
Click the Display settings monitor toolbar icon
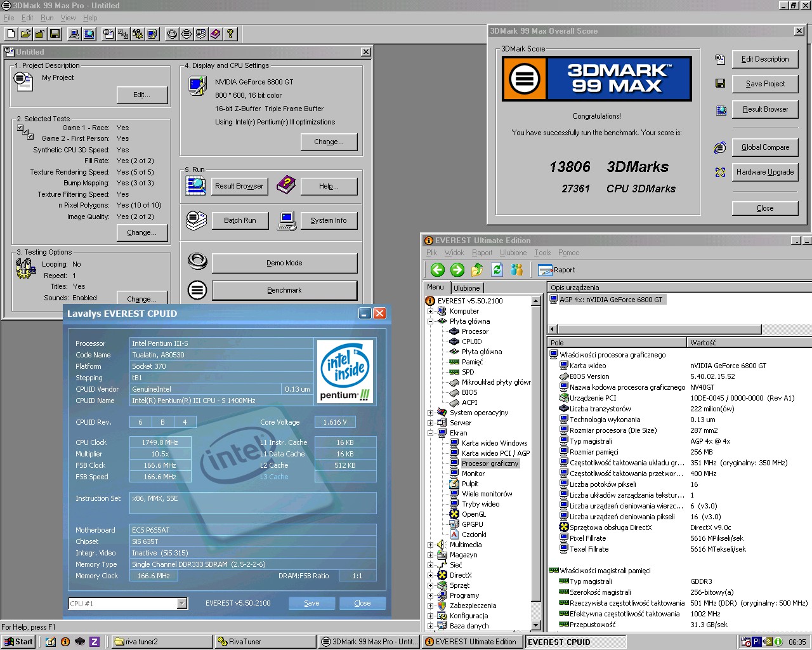(152, 34)
